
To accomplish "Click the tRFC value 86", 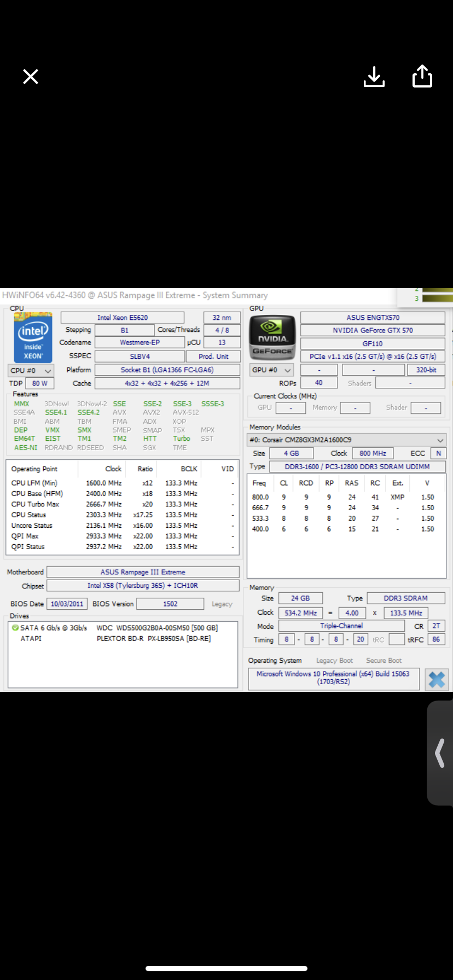I will tap(436, 639).
